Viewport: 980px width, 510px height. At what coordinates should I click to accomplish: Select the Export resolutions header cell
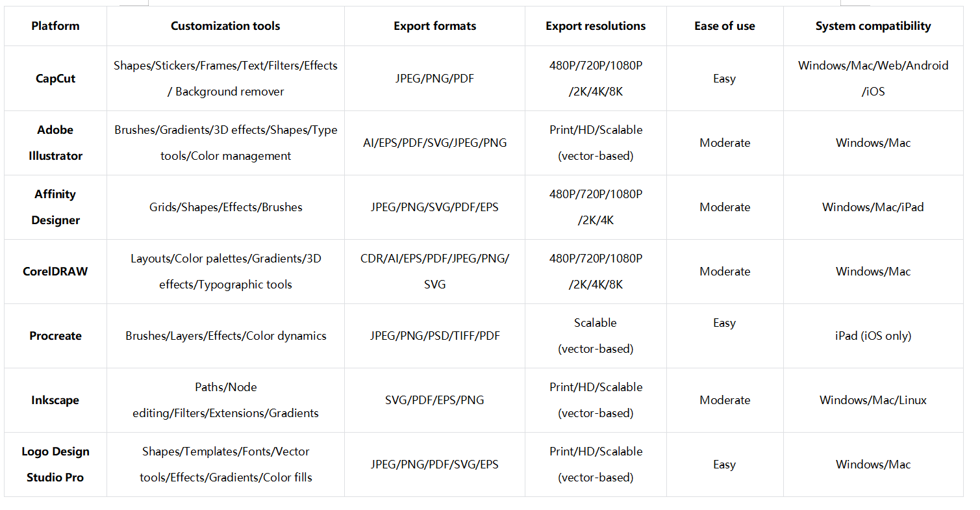pos(596,26)
